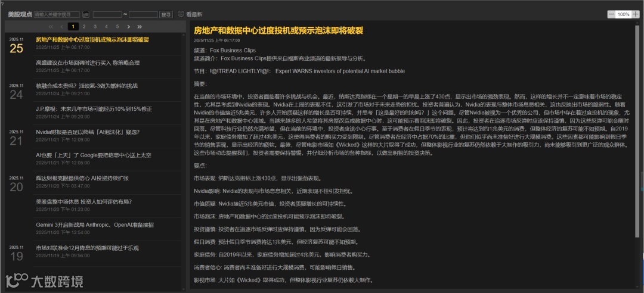This screenshot has height=293, width=644.
Task: Focus the start date input field
Action: tap(107, 14)
